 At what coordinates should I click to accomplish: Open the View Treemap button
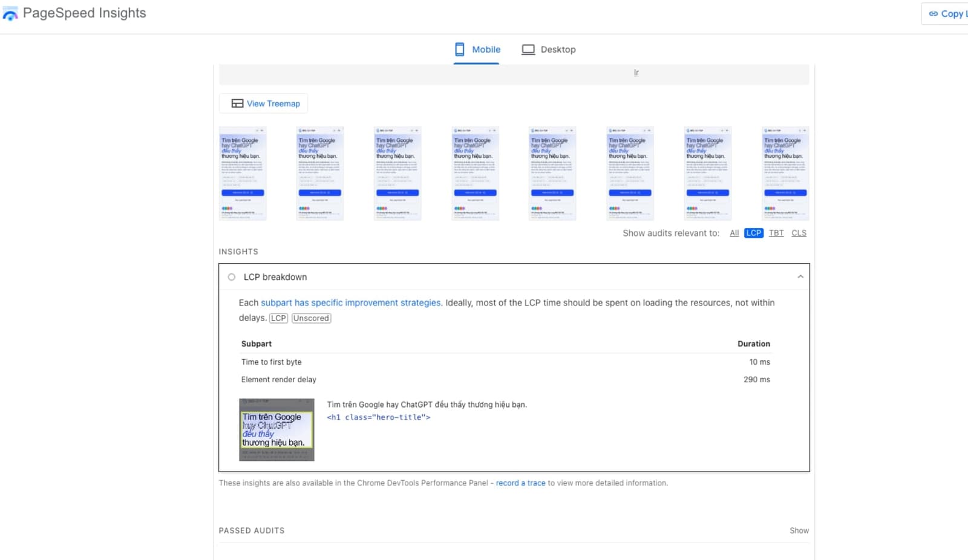[x=264, y=103]
